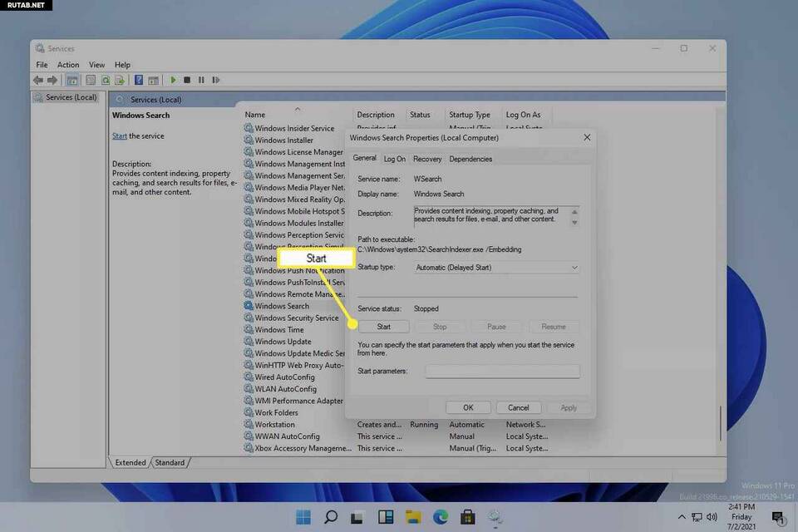Sort by the Description column header

coord(376,115)
